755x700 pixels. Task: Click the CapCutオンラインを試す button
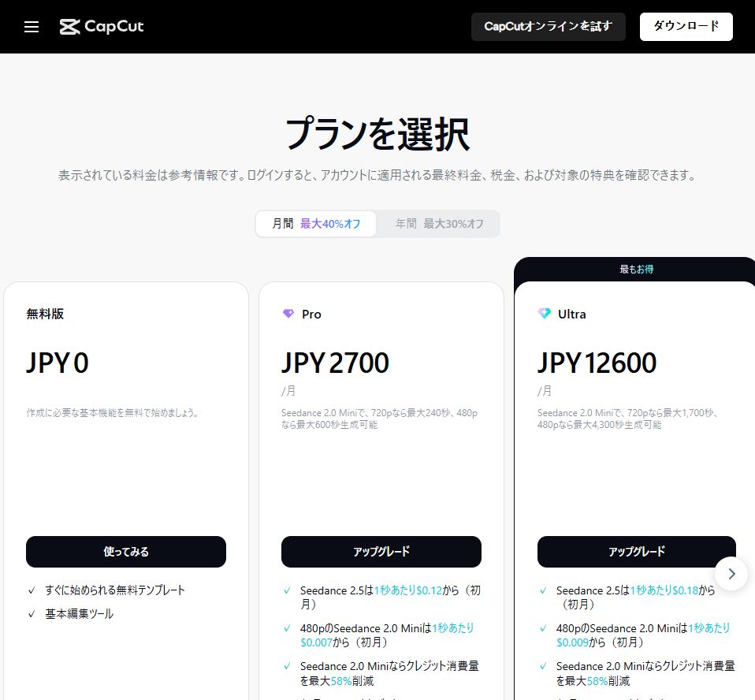548,27
